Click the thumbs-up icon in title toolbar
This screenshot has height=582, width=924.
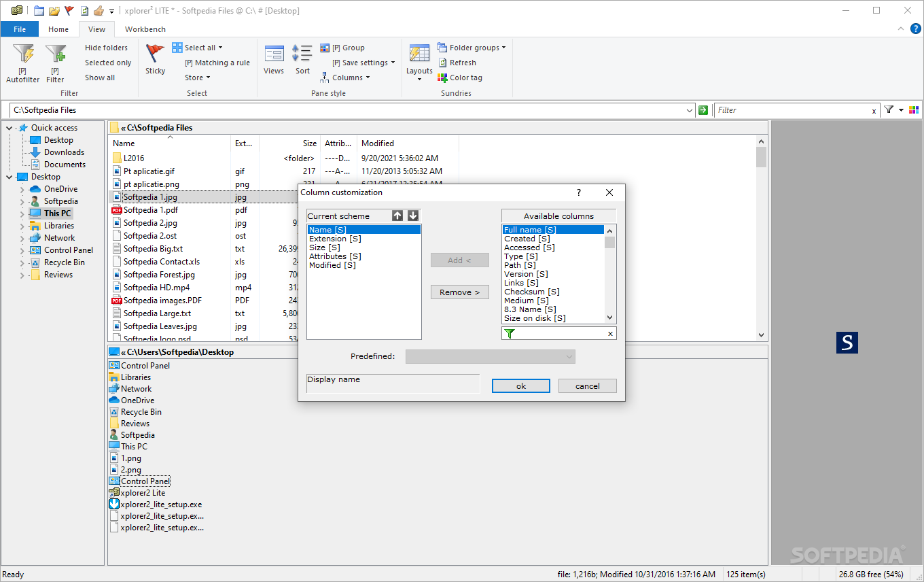click(99, 11)
